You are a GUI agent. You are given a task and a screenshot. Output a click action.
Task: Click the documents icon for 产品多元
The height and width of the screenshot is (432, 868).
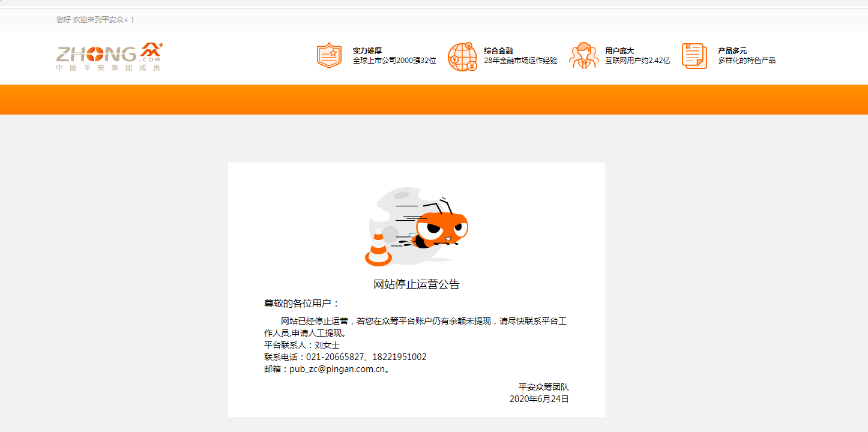tap(695, 56)
